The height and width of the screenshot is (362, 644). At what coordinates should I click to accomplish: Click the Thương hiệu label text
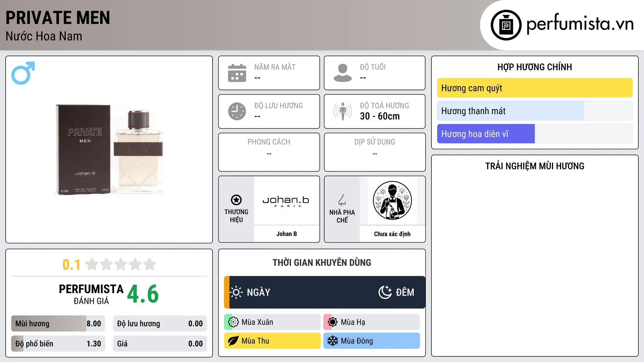coord(236,216)
